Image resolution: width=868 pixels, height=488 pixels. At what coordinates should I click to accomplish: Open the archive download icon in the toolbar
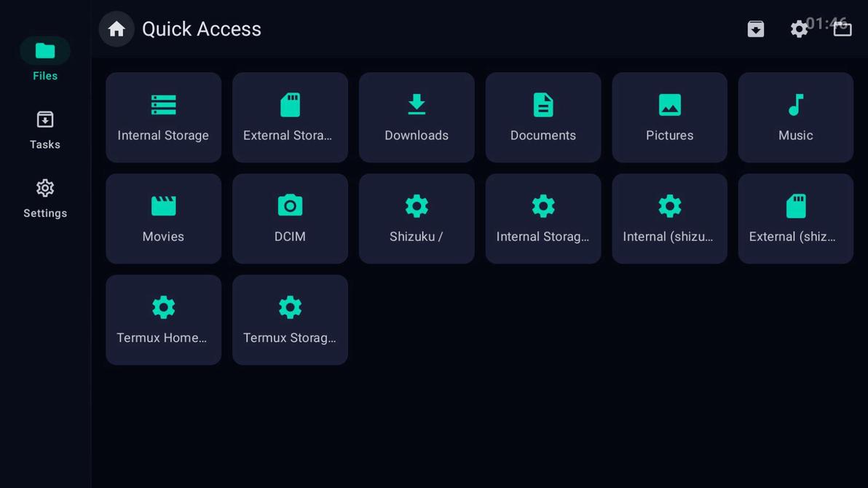click(x=755, y=28)
